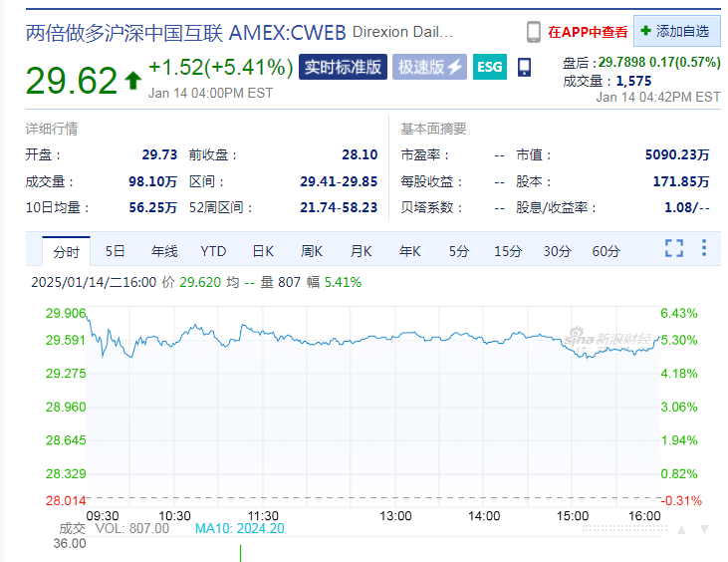Select the 分时 chart tab

[66, 252]
